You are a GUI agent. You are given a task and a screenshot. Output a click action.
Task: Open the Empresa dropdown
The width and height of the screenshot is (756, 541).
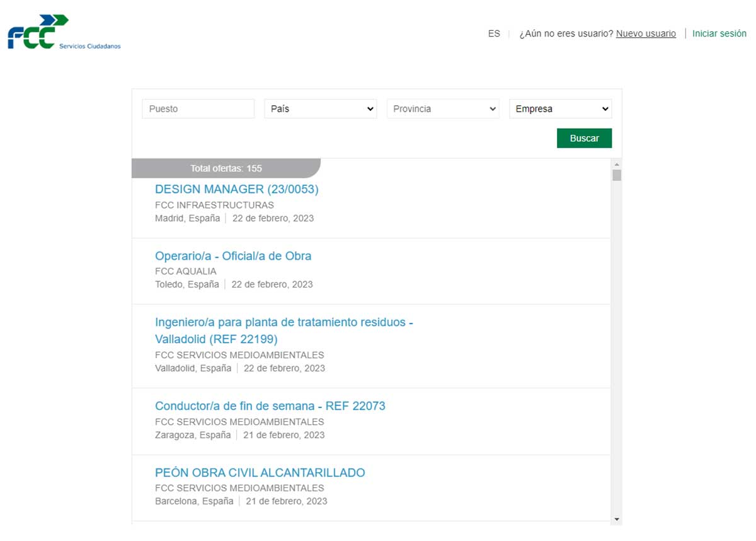click(x=560, y=108)
